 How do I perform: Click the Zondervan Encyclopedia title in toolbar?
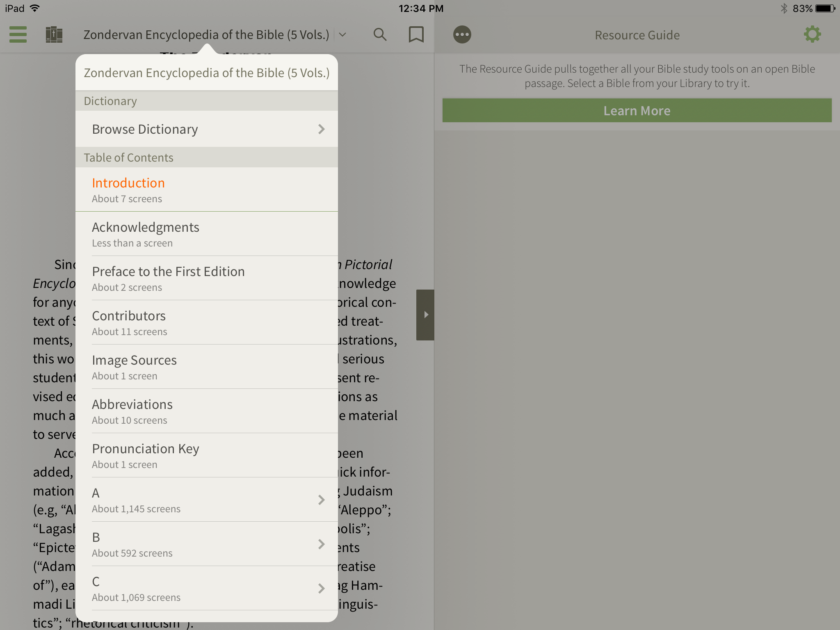click(x=206, y=35)
